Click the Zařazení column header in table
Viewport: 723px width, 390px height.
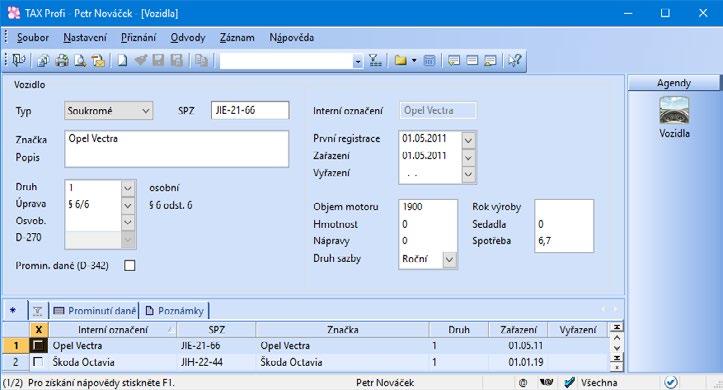(x=518, y=330)
